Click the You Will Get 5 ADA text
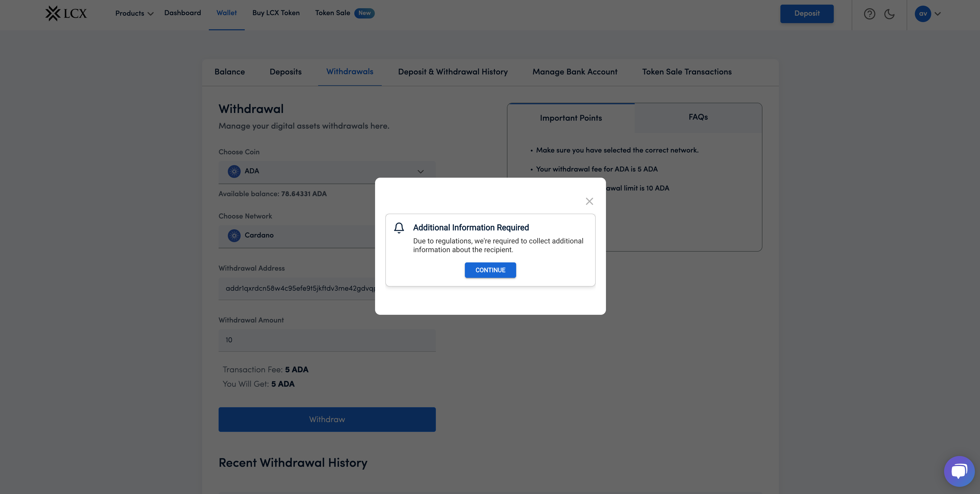The height and width of the screenshot is (494, 980). (x=259, y=384)
